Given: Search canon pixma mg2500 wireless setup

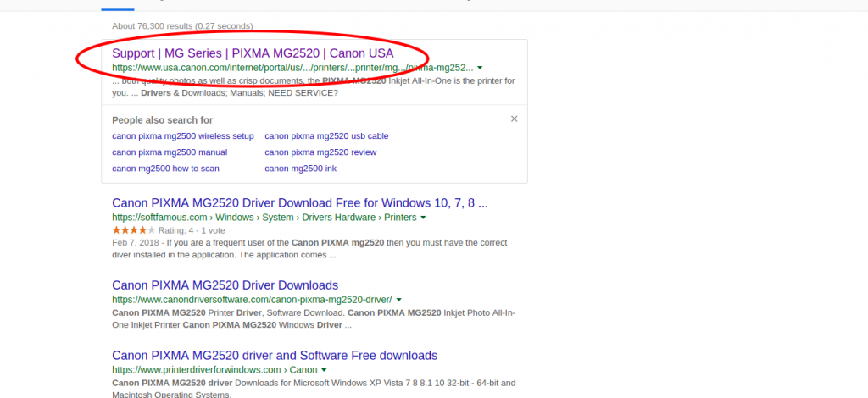Looking at the screenshot, I should (x=183, y=136).
